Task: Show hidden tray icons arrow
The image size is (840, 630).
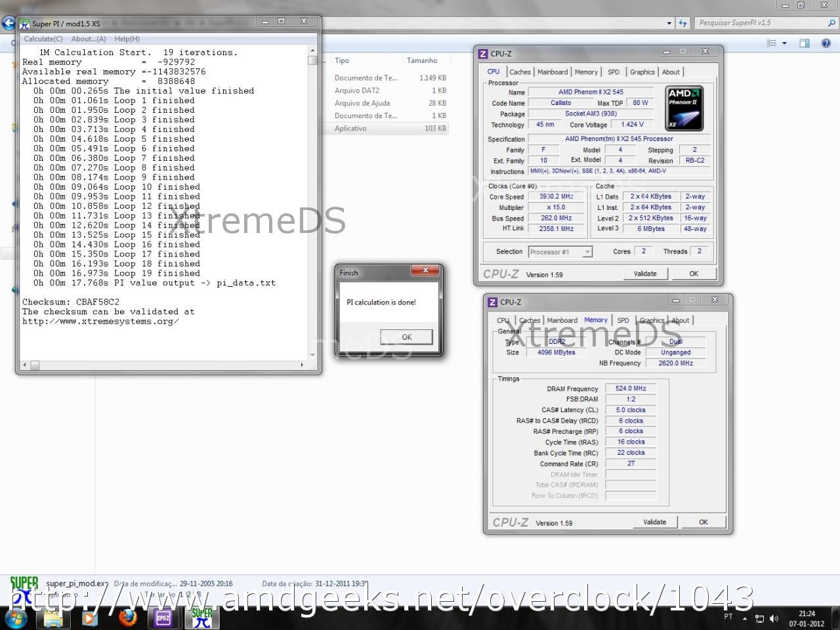Action: coord(744,618)
